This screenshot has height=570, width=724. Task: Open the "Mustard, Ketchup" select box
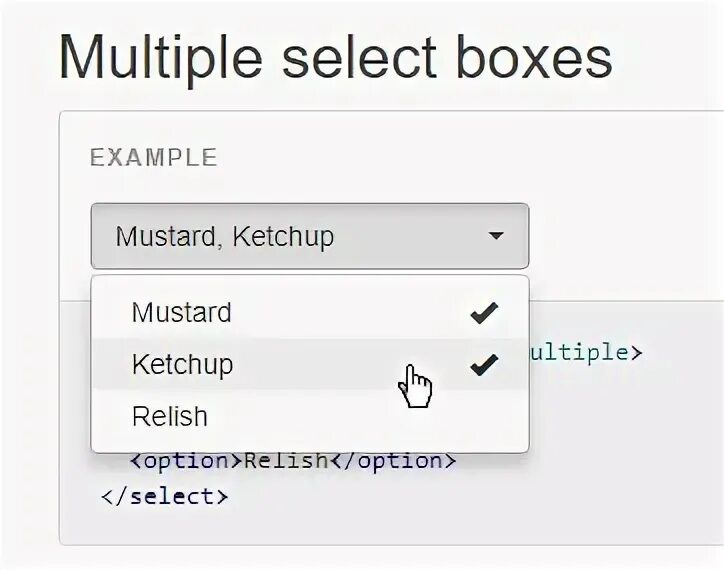[x=309, y=237]
